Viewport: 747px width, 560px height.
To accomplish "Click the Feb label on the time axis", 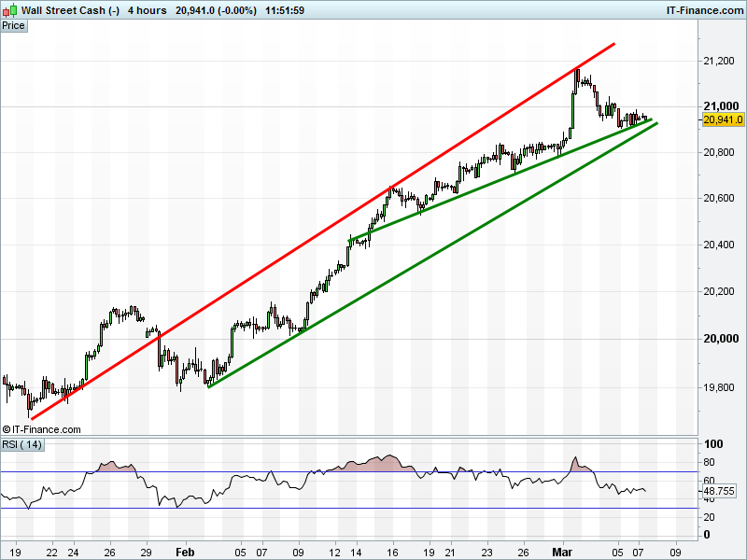I will click(185, 553).
